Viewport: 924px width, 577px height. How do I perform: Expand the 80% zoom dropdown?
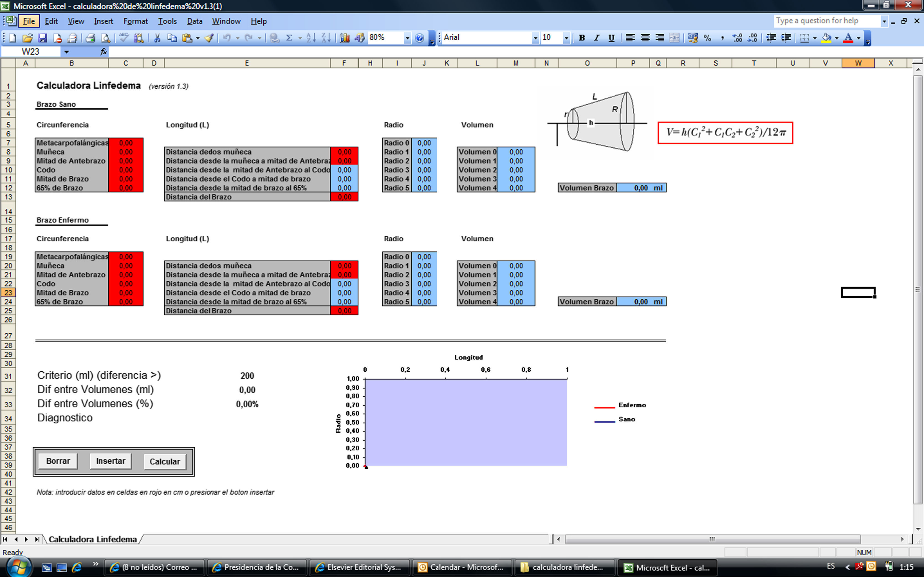point(407,38)
